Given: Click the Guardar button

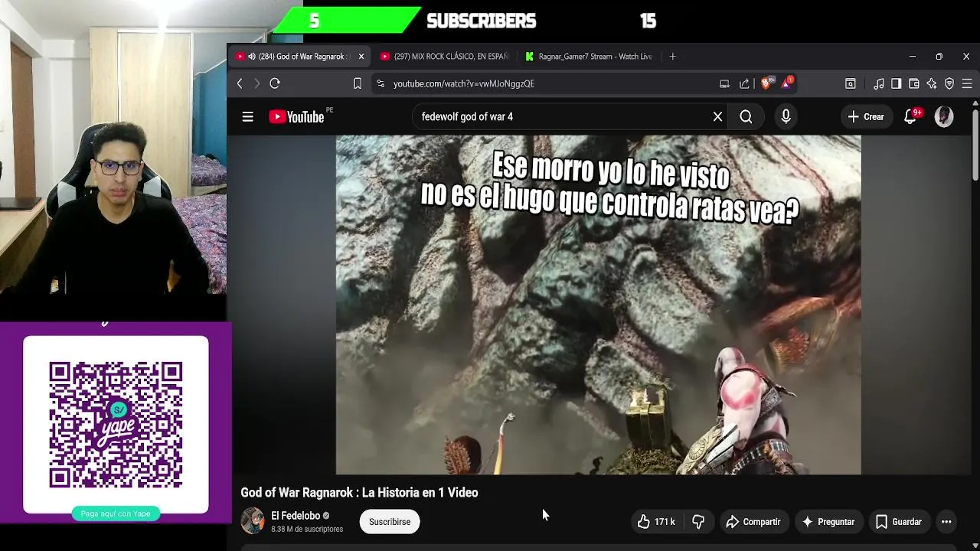Looking at the screenshot, I should tap(899, 522).
